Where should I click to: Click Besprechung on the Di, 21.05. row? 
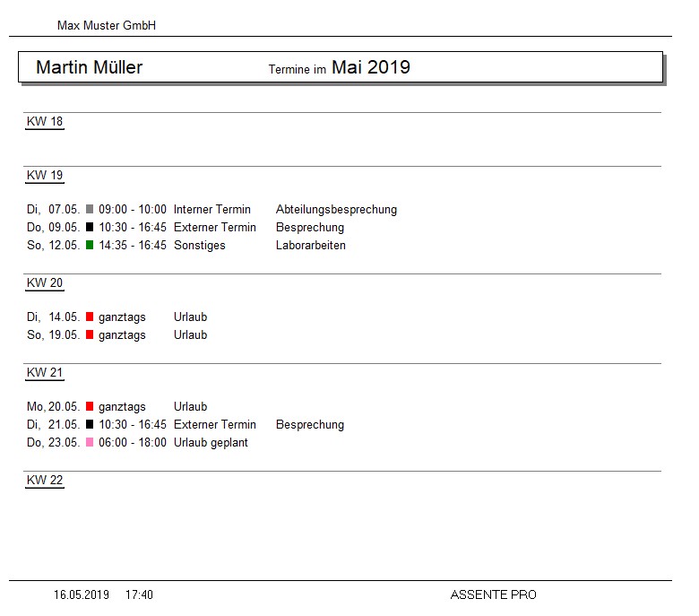pos(310,425)
